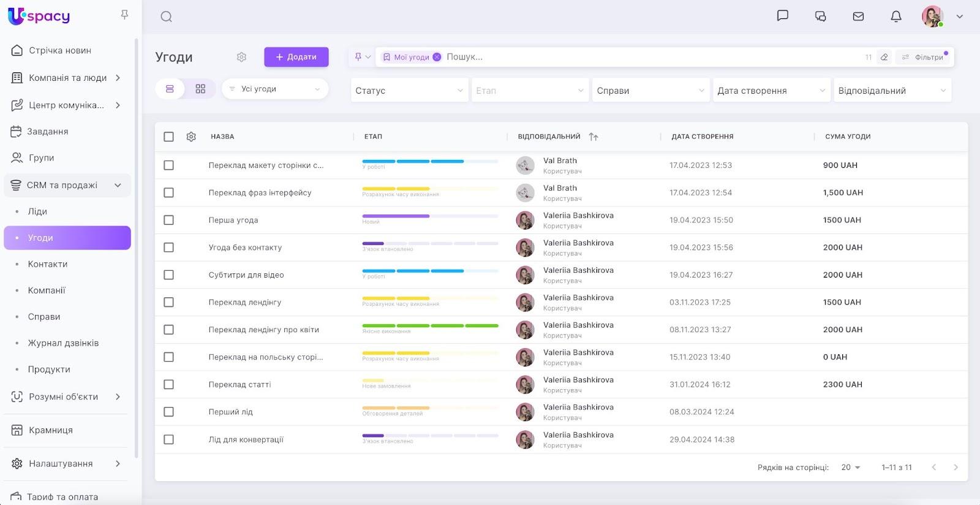Click the Додати button

(x=296, y=57)
